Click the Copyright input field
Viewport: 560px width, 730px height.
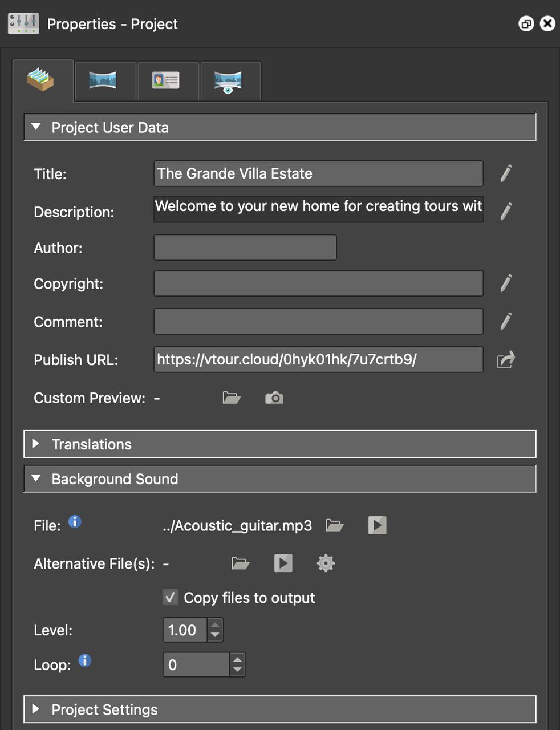[x=318, y=283]
